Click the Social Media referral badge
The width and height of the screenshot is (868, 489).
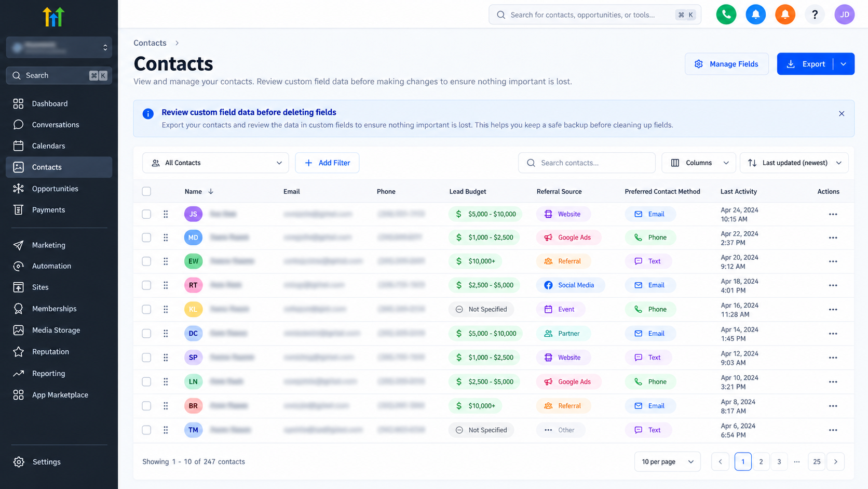[570, 285]
